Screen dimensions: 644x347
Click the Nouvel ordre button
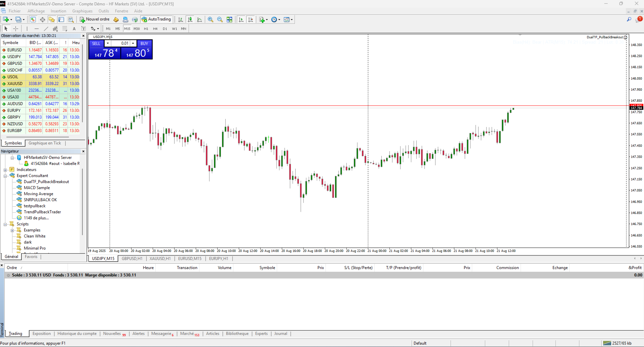(x=94, y=19)
